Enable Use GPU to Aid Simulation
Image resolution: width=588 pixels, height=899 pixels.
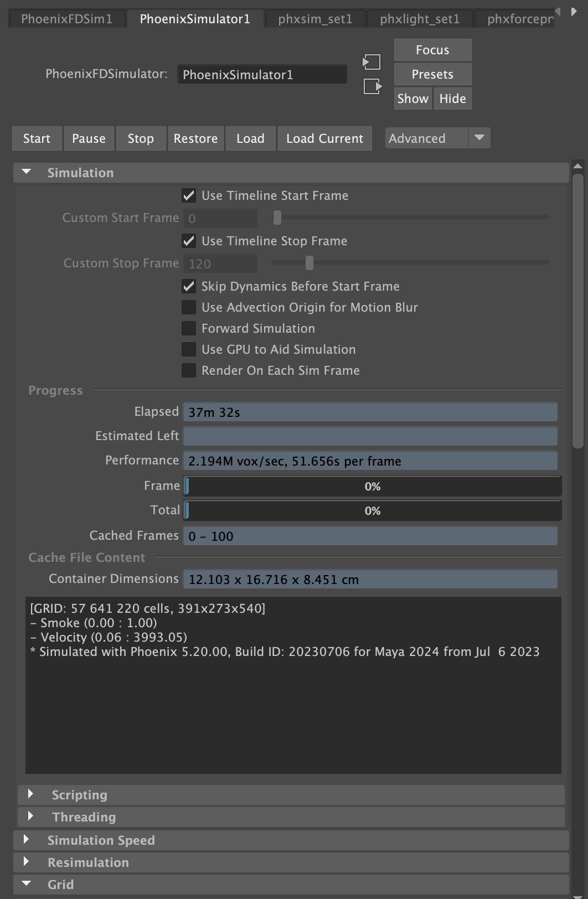[x=189, y=349]
